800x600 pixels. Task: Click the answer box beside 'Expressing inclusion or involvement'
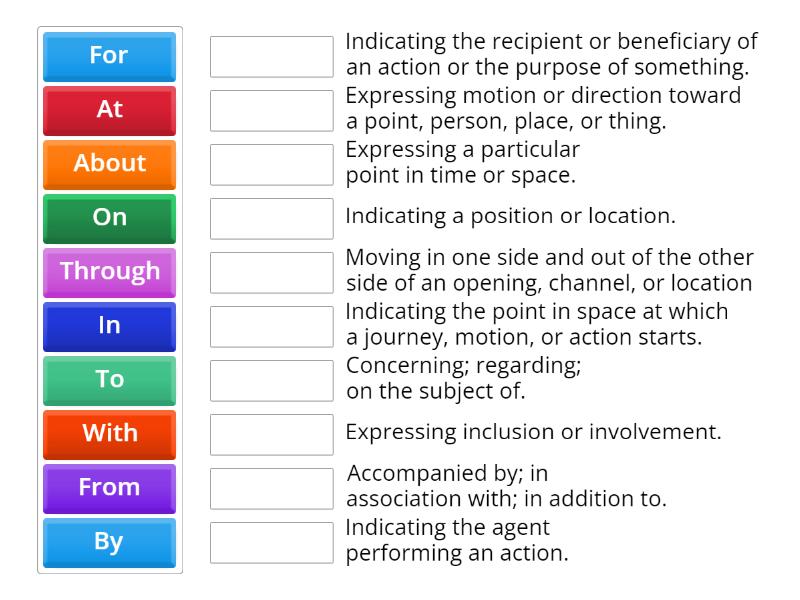[x=272, y=434]
